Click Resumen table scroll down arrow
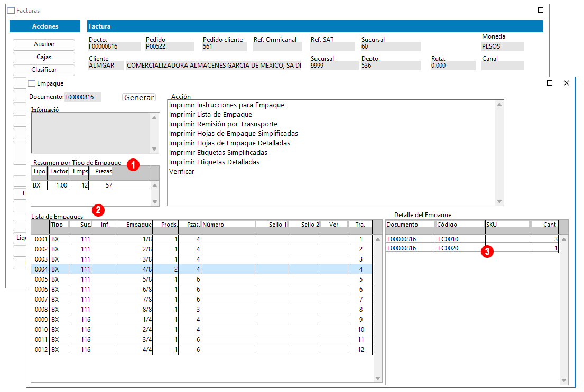Image resolution: width=584 pixels, height=392 pixels. (x=154, y=202)
